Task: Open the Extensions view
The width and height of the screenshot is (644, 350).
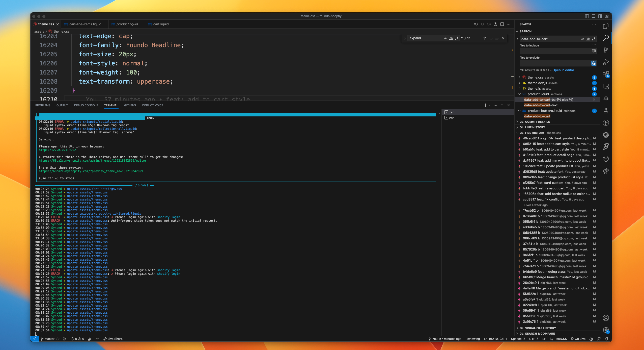Action: click(x=606, y=74)
